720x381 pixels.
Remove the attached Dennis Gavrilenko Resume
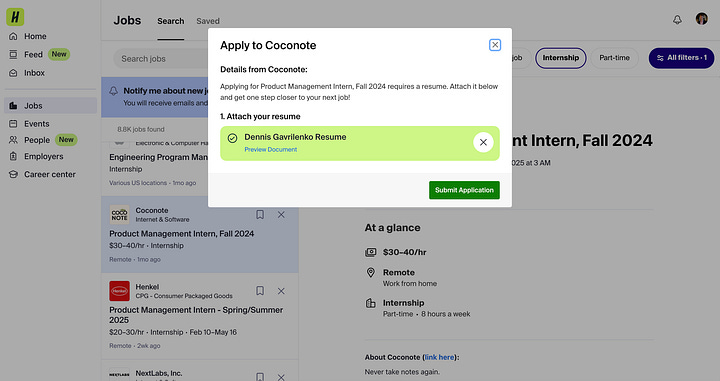pyautogui.click(x=483, y=142)
